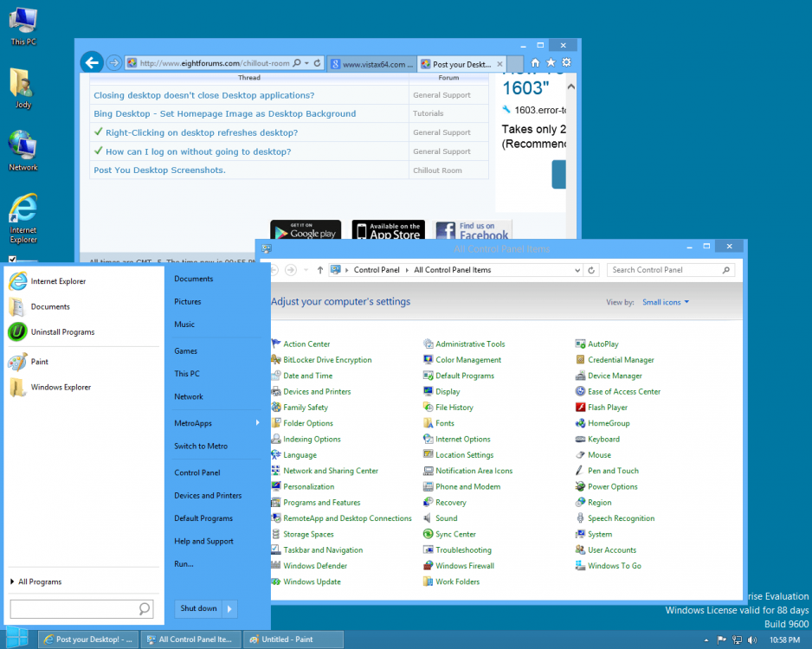Screen dimensions: 812x649
Task: Open the Shut down options arrow
Action: pyautogui.click(x=229, y=609)
